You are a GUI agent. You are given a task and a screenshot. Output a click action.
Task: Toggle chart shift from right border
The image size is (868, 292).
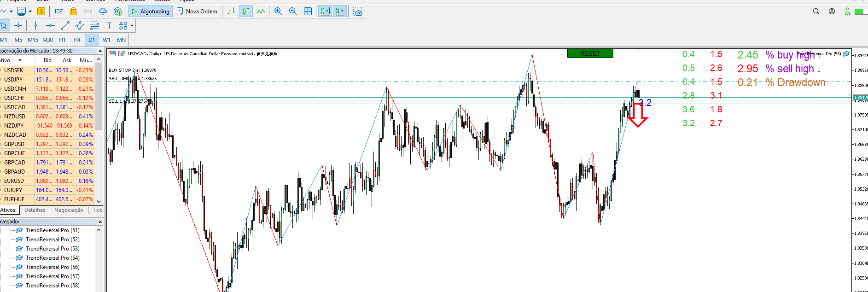click(340, 12)
